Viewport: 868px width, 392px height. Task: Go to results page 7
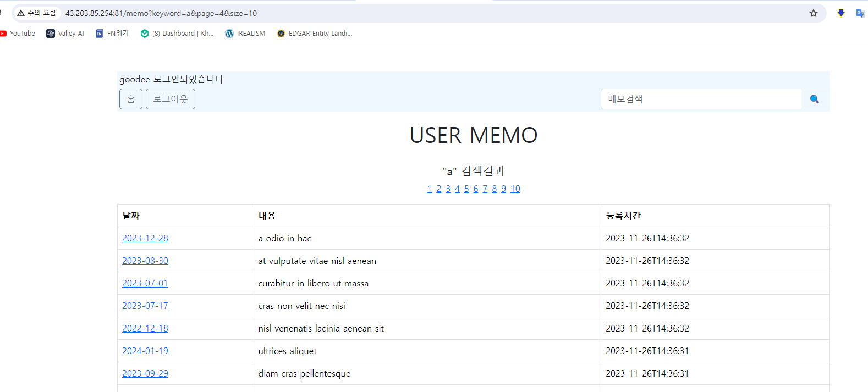[485, 189]
